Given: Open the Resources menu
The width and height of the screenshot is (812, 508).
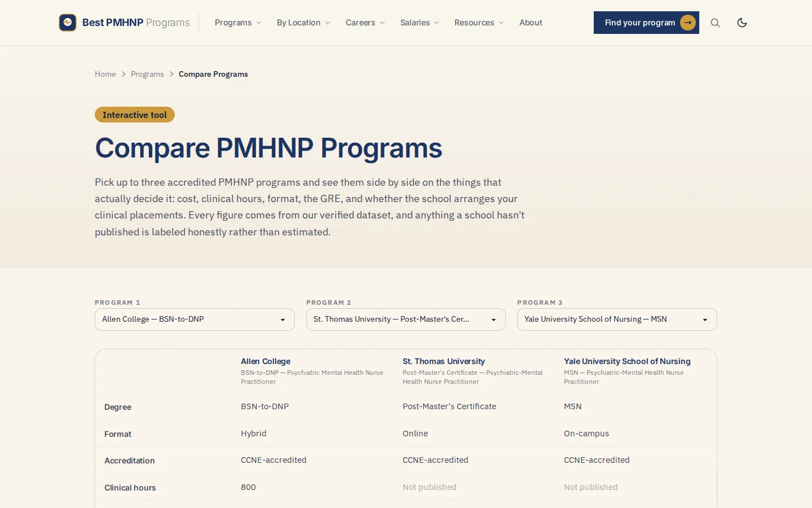Looking at the screenshot, I should pyautogui.click(x=479, y=23).
